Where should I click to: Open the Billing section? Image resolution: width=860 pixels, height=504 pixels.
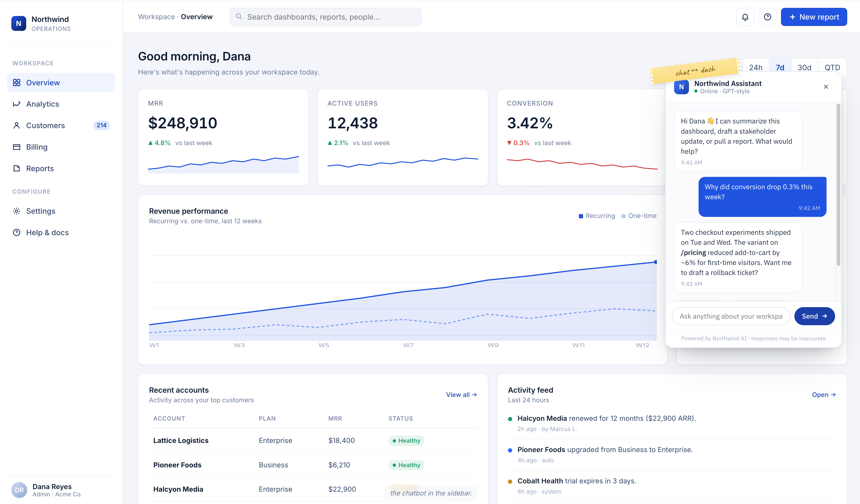pos(37,147)
